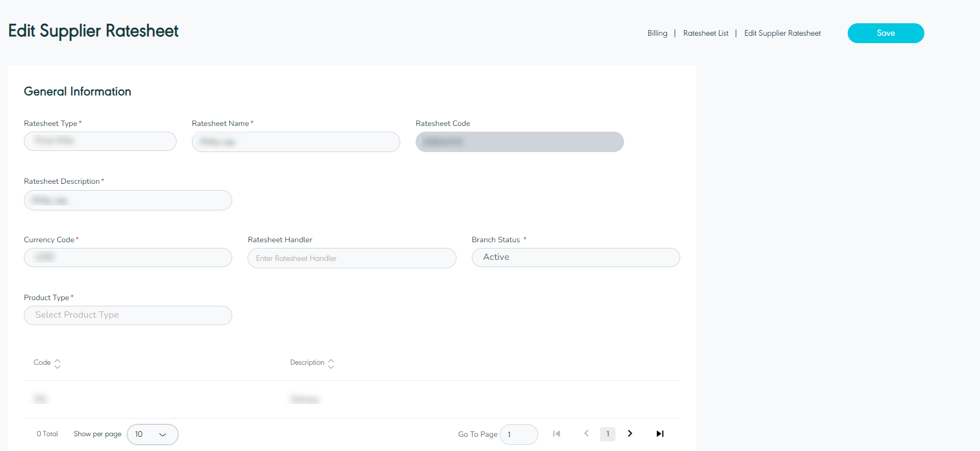Click the Go To Page input
The width and height of the screenshot is (980, 451).
coord(518,435)
